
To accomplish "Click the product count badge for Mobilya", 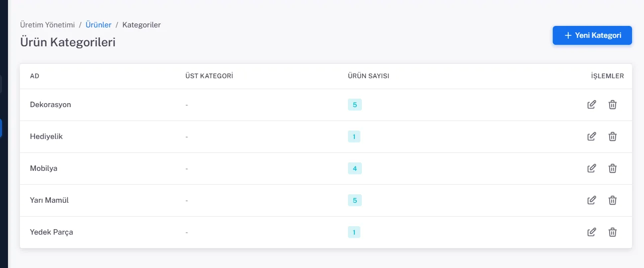I will tap(355, 168).
